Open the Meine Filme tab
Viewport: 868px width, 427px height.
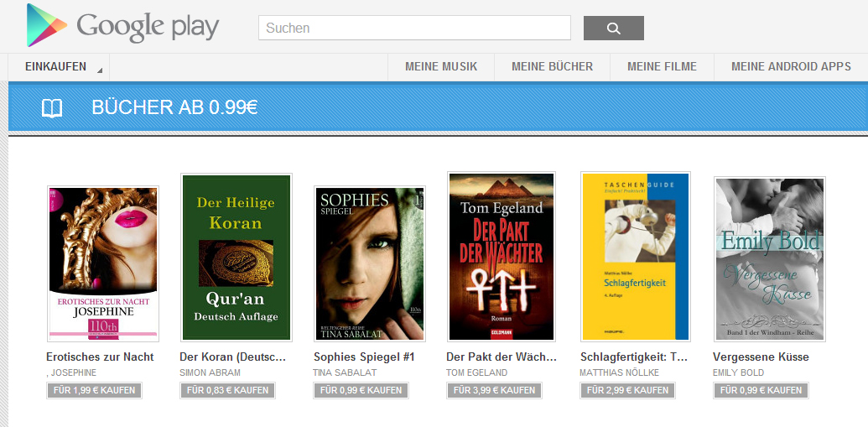point(662,67)
